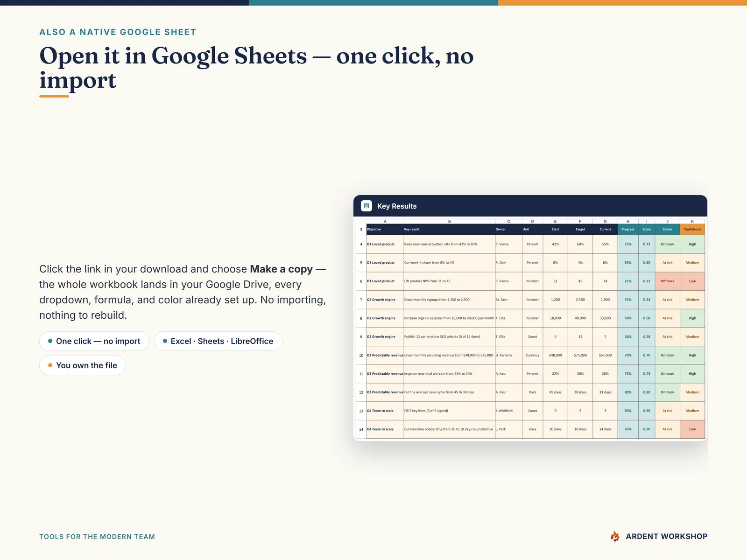This screenshot has height=560, width=747.
Task: Select the teal 'Score' column header
Action: pos(647,229)
